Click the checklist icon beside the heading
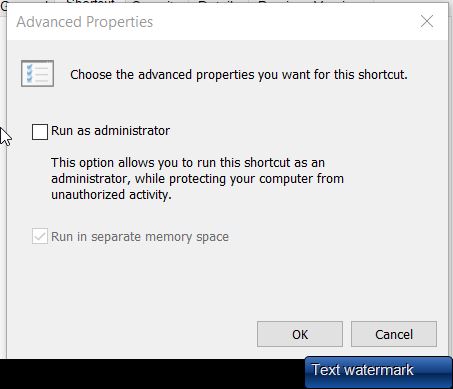453x389 pixels. tap(37, 73)
